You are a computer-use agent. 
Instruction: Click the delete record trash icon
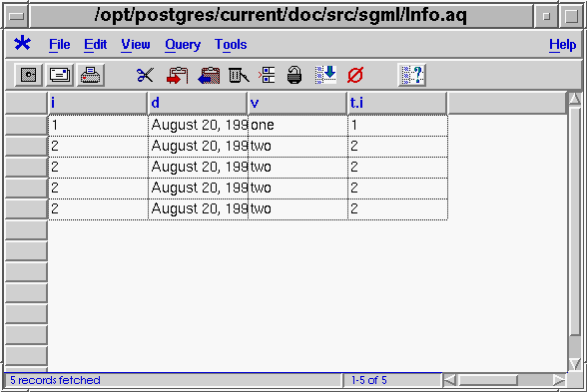pos(239,75)
